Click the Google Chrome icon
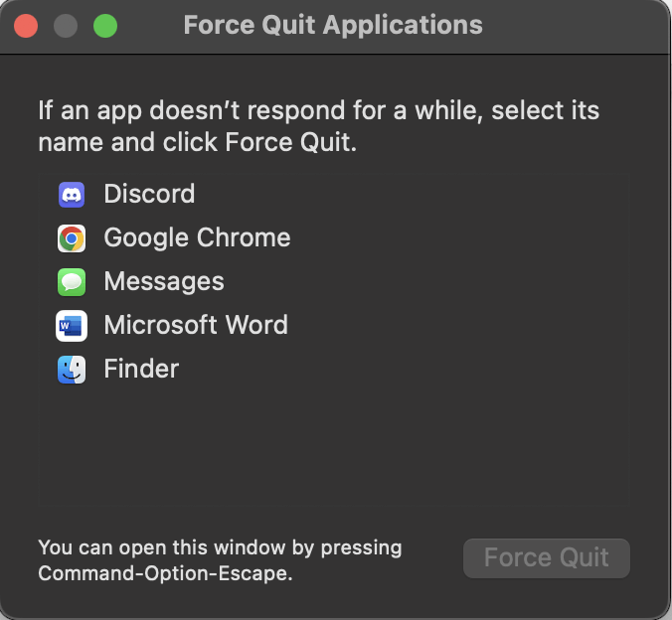 pyautogui.click(x=72, y=238)
